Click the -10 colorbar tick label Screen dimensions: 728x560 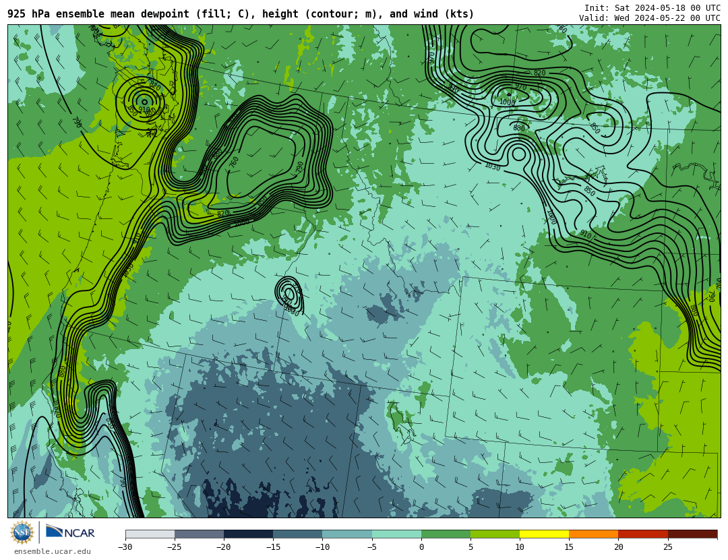tap(322, 547)
